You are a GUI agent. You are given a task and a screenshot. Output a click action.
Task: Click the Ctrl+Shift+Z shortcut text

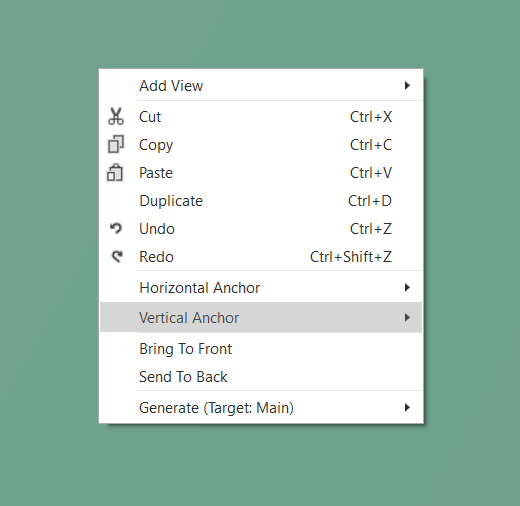point(351,257)
